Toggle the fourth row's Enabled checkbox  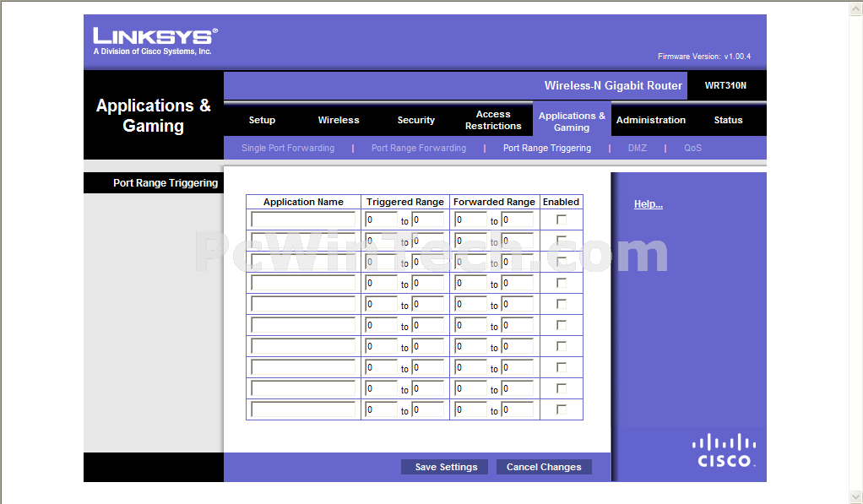pos(562,283)
